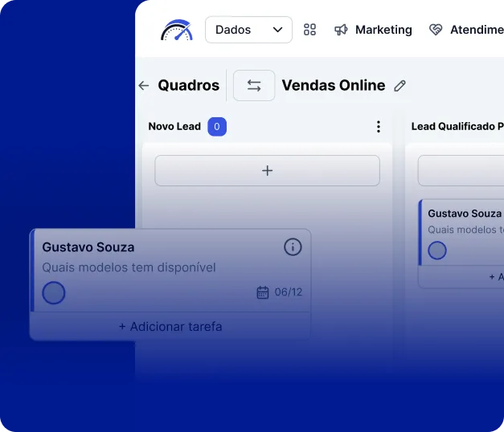
Task: Switch boards with the swap arrows button
Action: (x=254, y=85)
